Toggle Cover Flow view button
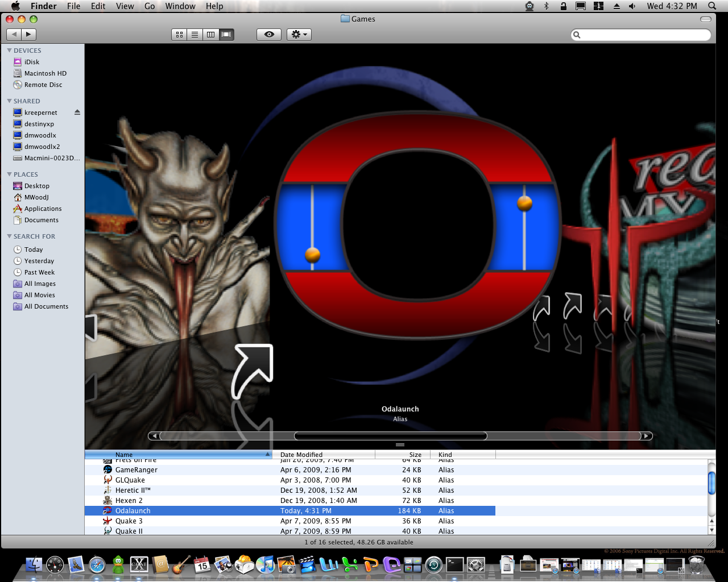Screen dimensions: 728x582 tap(226, 35)
